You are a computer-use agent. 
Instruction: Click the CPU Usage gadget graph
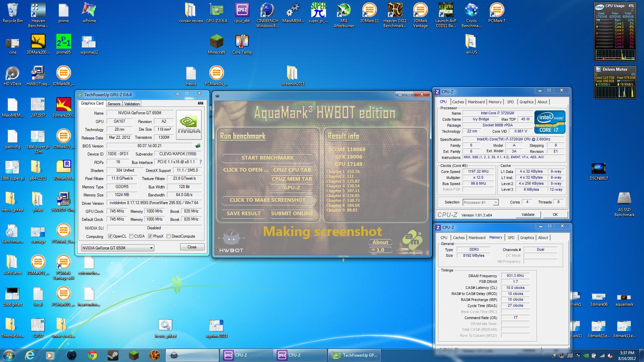point(615,55)
